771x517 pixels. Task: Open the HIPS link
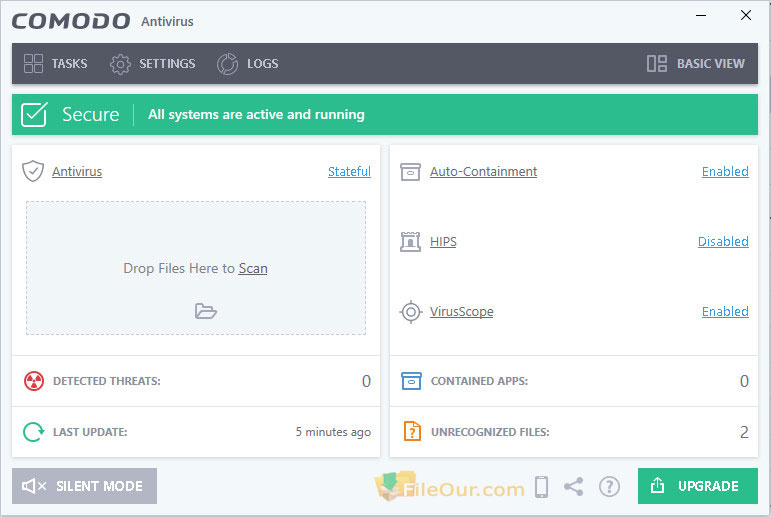(x=443, y=242)
